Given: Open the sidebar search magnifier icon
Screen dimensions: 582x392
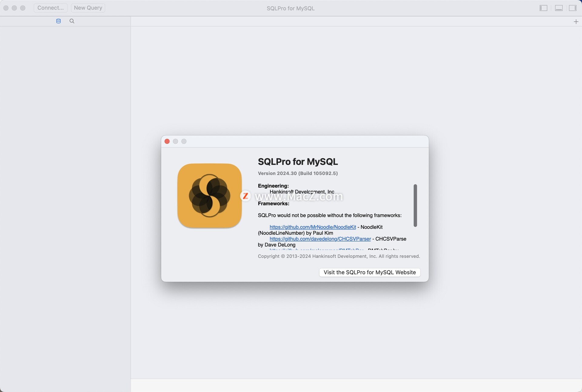Looking at the screenshot, I should 72,21.
